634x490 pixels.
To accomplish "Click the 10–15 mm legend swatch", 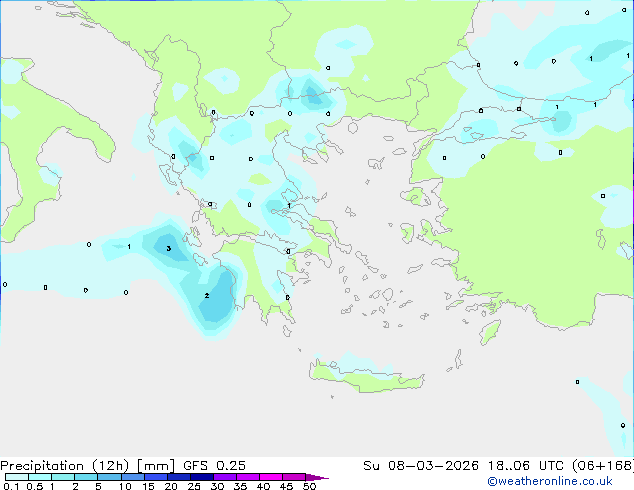I will 132,477.
